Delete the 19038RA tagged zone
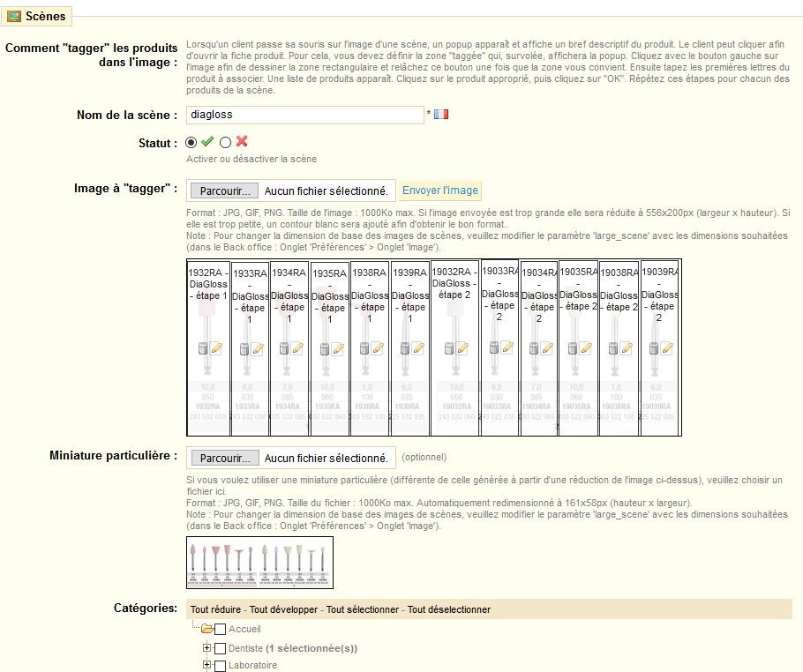 [613, 348]
